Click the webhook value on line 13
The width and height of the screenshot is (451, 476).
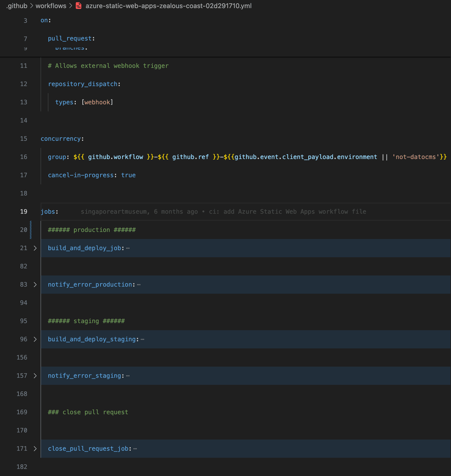[98, 102]
